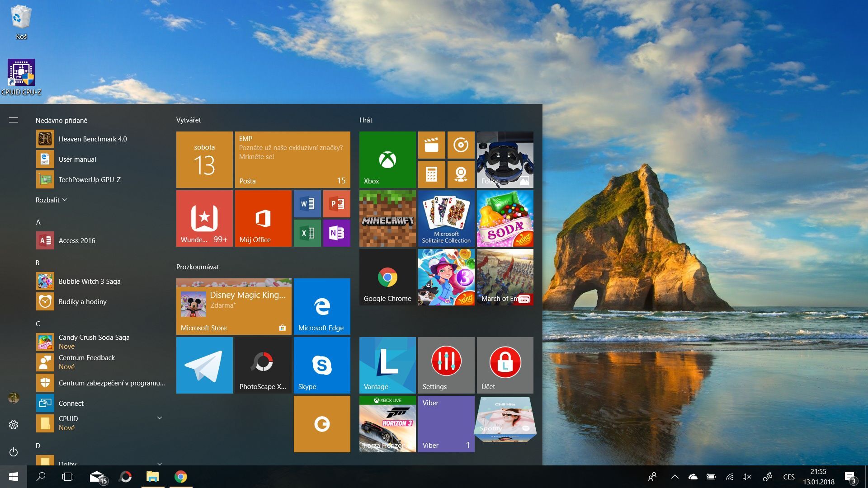This screenshot has height=488, width=868.
Task: Open the Movies & TV tile
Action: (x=432, y=145)
